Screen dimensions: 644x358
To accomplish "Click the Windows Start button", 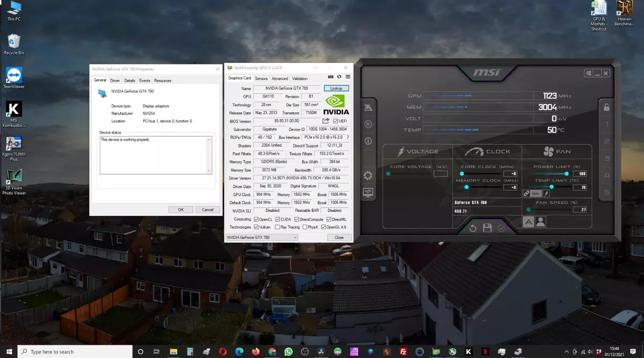I will click(x=9, y=352).
